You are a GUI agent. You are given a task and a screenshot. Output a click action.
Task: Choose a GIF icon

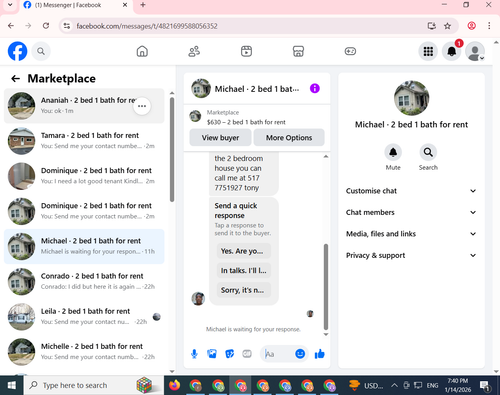click(247, 354)
